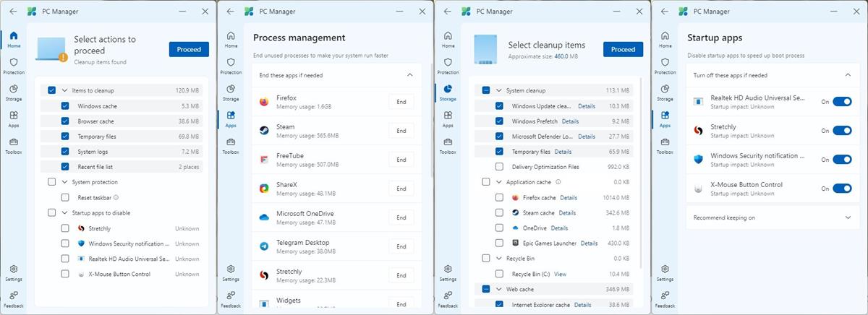Turn off X-Mouse Button Control startup toggle
868x315 pixels.
842,189
